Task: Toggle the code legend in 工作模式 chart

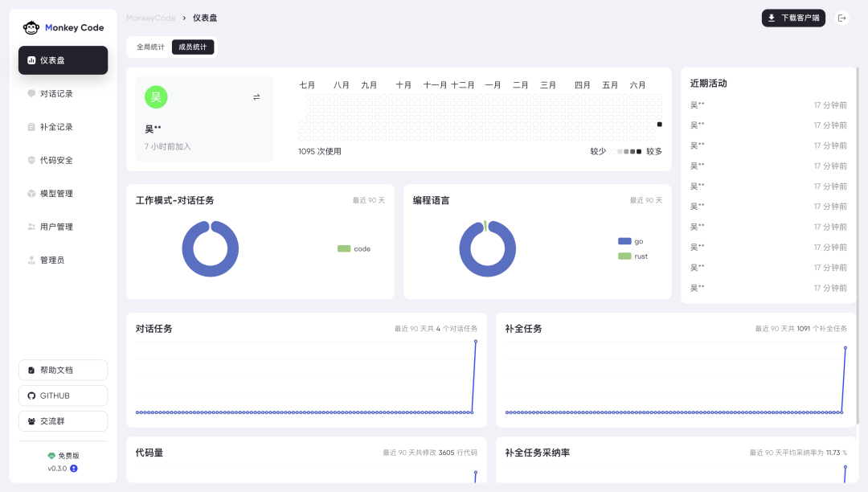Action: tap(354, 248)
